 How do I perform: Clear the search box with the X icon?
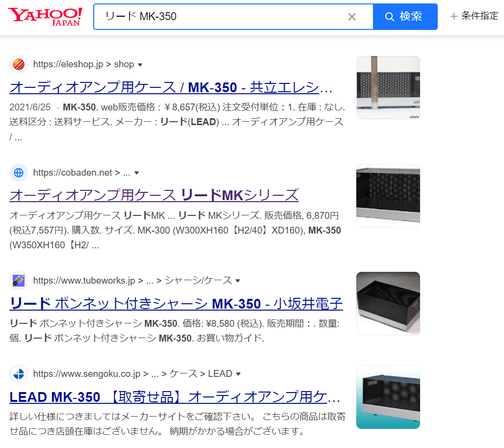point(352,17)
